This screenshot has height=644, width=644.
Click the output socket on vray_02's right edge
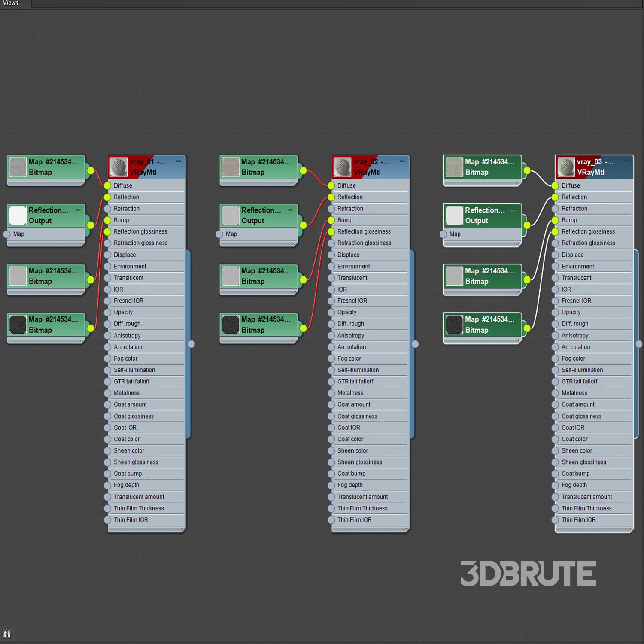[x=415, y=344]
